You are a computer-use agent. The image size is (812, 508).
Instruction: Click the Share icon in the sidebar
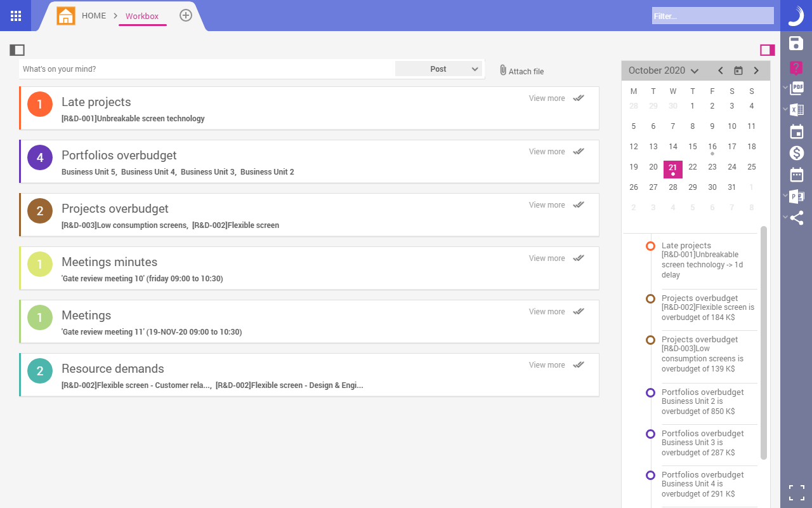click(796, 218)
